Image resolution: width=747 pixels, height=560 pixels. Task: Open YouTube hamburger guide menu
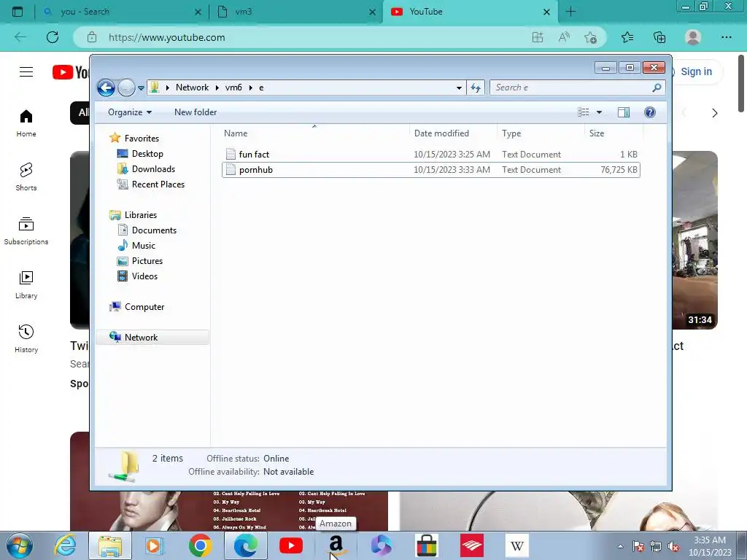tap(26, 72)
